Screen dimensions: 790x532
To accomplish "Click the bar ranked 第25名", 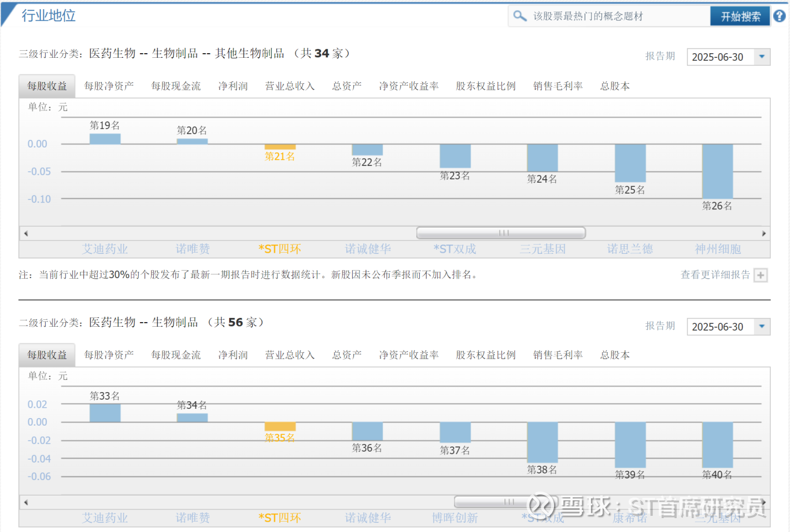I will [630, 163].
